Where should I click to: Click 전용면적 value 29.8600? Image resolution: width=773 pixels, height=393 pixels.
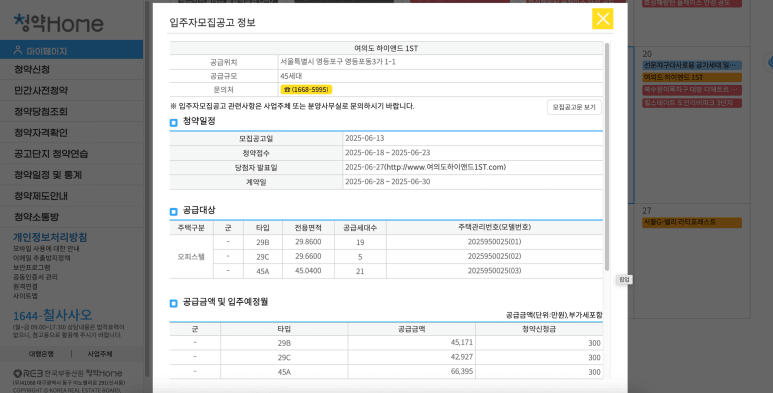(x=308, y=242)
